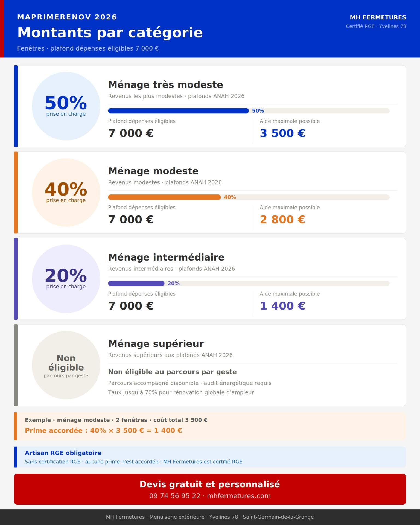Click the purple 20% progress bar
Viewport: 420px width, 525px height.
136,284
